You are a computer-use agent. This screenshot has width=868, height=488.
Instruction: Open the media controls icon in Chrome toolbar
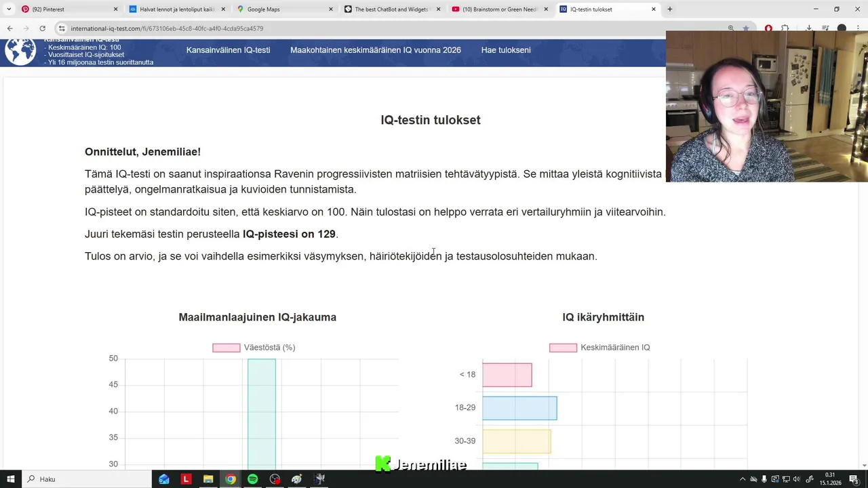pyautogui.click(x=825, y=28)
